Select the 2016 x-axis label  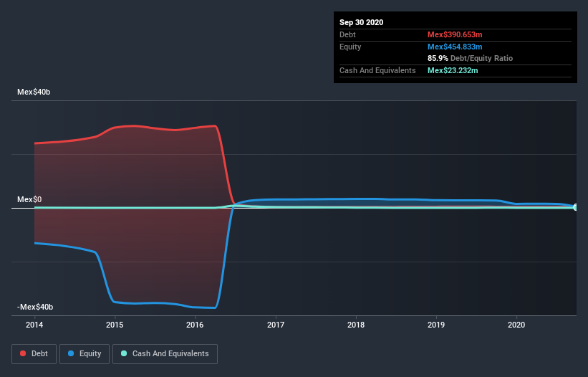[195, 325]
